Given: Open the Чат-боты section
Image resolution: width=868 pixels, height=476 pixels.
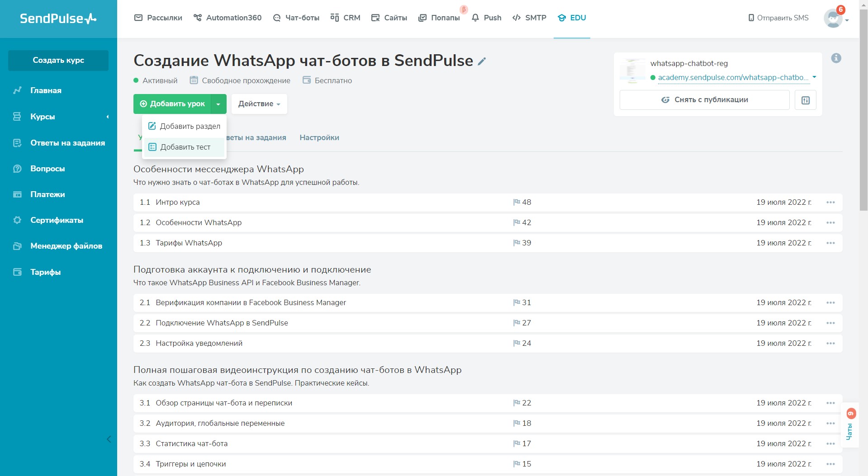Looking at the screenshot, I should coord(296,18).
